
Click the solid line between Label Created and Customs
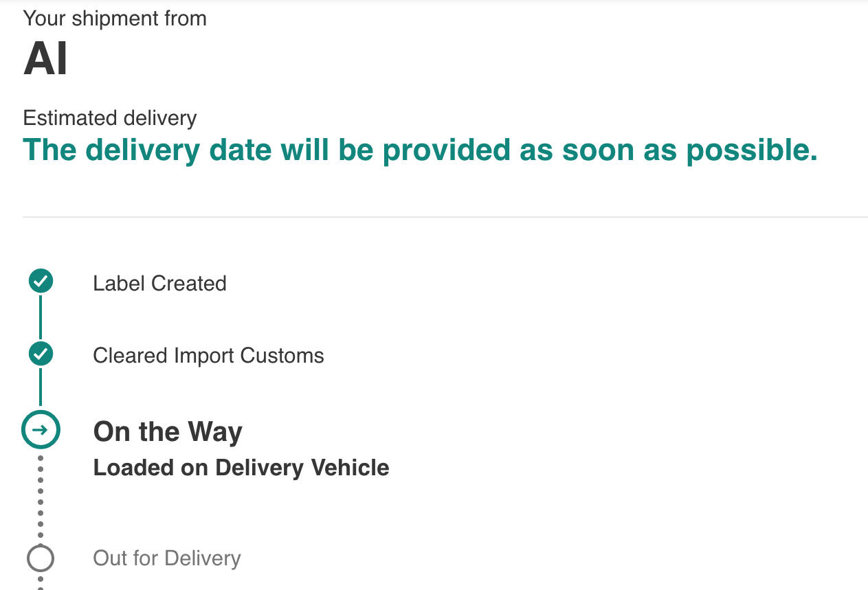tap(41, 317)
